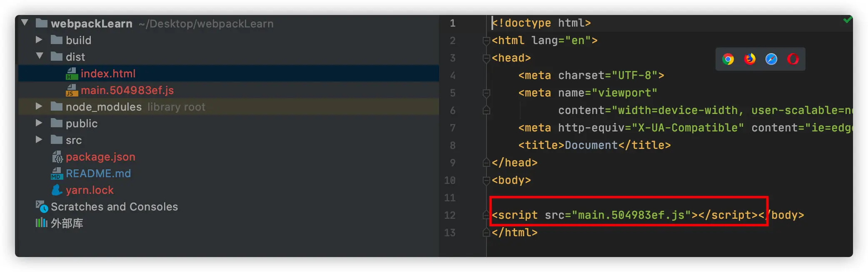The image size is (868, 272).
Task: Click the package.json file icon
Action: pos(57,157)
